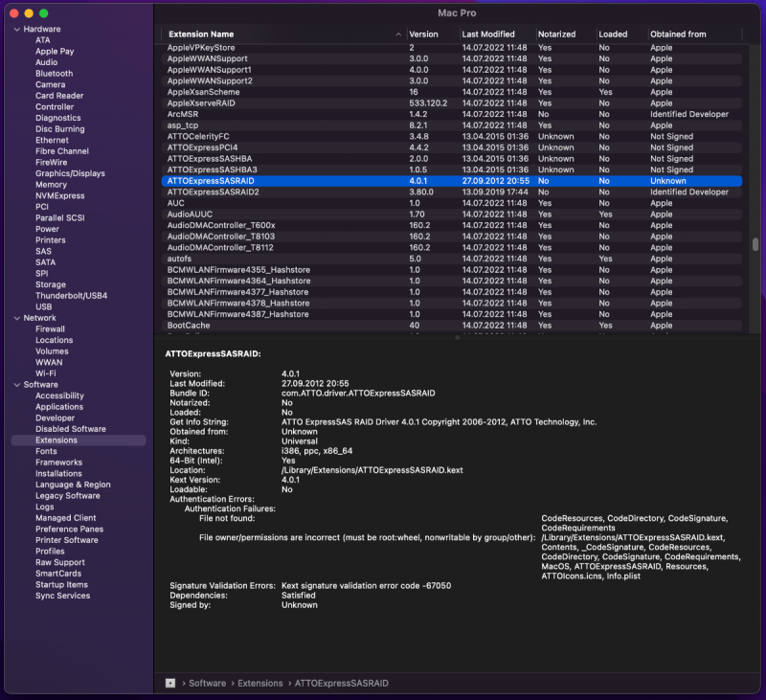Viewport: 766px width, 700px height.
Task: Select USB in the sidebar
Action: 43,306
